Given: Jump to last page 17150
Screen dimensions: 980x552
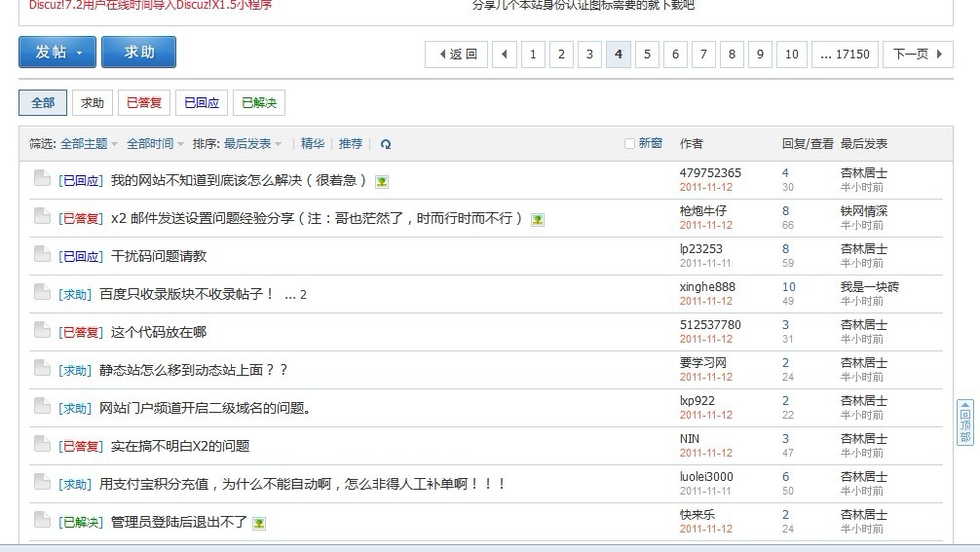Looking at the screenshot, I should click(845, 55).
